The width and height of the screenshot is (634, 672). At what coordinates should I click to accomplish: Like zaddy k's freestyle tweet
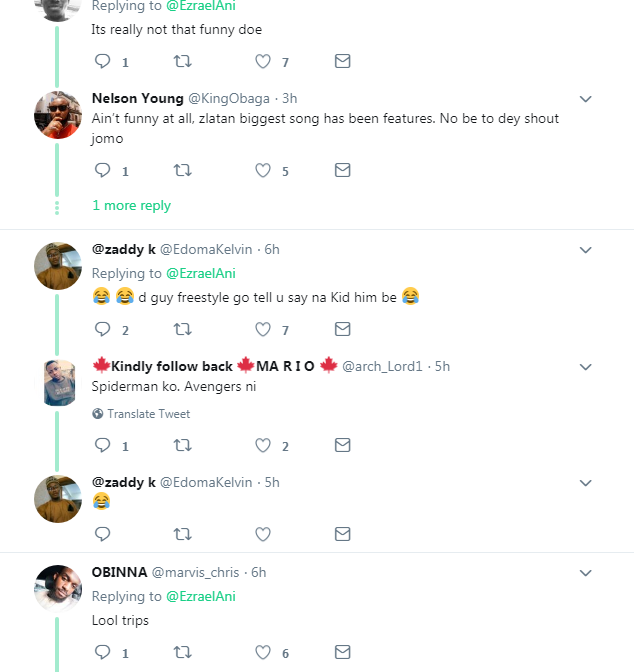[263, 329]
